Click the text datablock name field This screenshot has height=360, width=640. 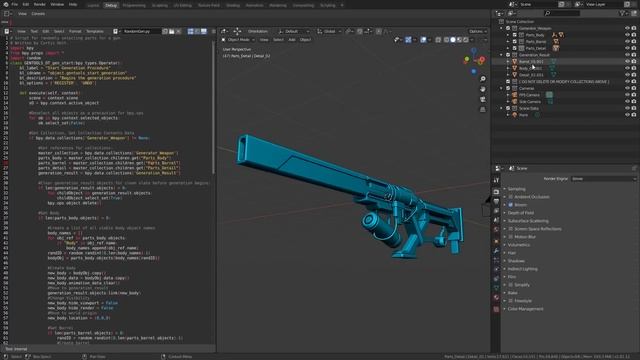point(141,31)
